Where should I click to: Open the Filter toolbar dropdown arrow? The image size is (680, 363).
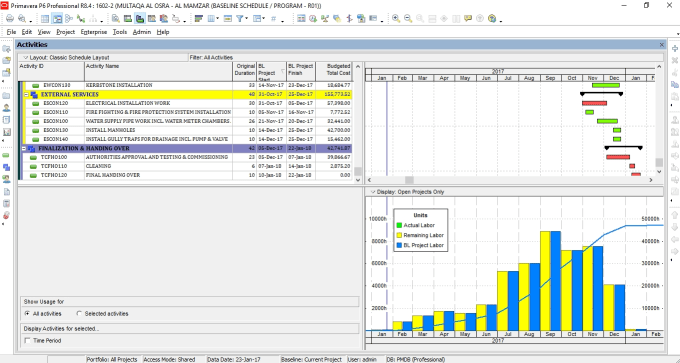tap(246, 19)
